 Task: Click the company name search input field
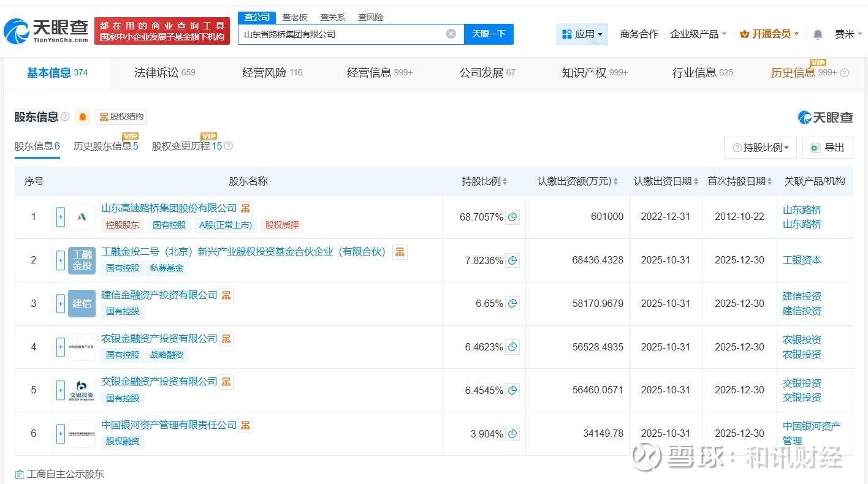coord(340,34)
